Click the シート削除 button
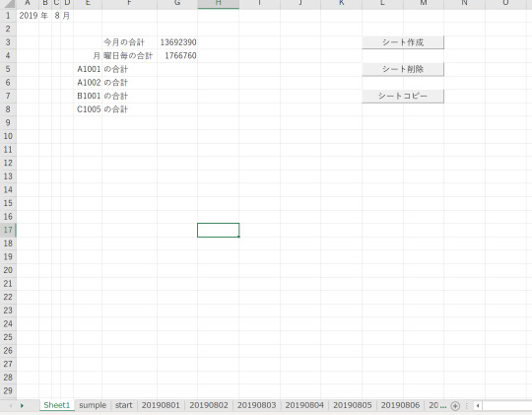This screenshot has width=532, height=415. point(403,69)
